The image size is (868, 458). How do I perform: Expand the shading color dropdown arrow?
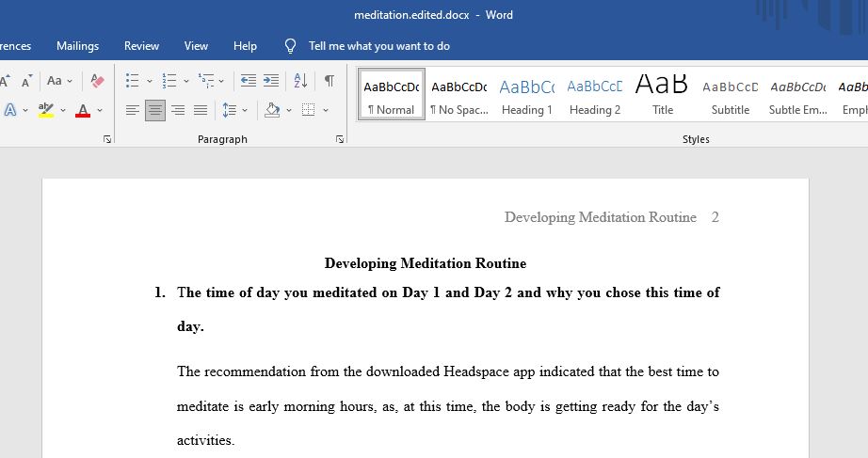click(289, 111)
